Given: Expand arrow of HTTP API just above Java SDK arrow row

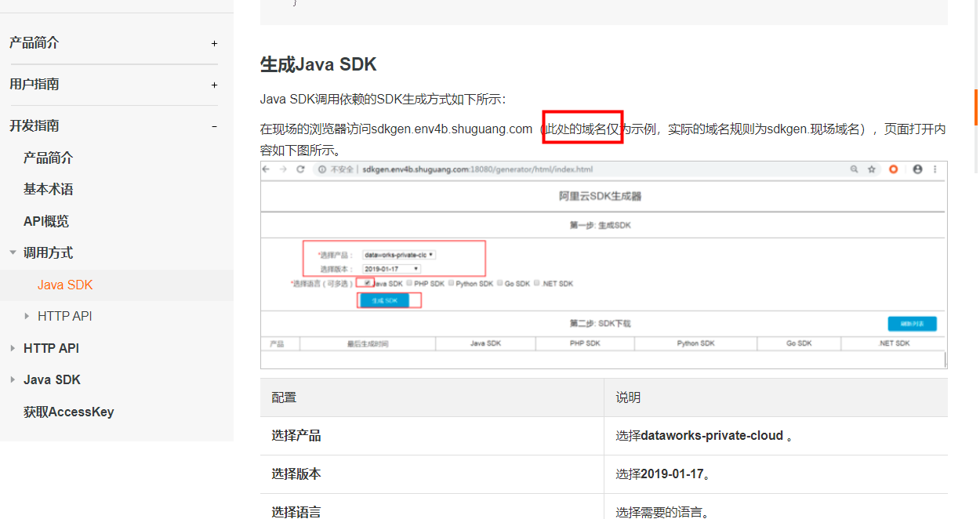Looking at the screenshot, I should click(x=13, y=348).
